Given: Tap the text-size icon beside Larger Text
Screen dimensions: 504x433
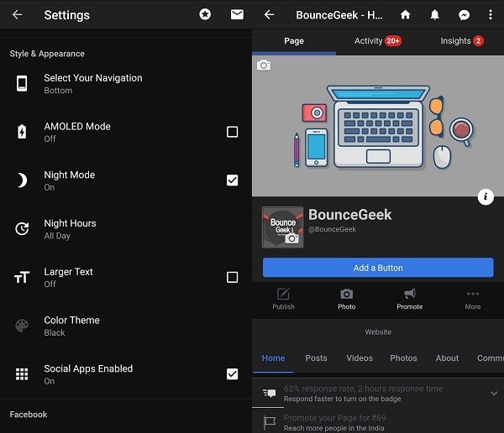Looking at the screenshot, I should coord(22,277).
